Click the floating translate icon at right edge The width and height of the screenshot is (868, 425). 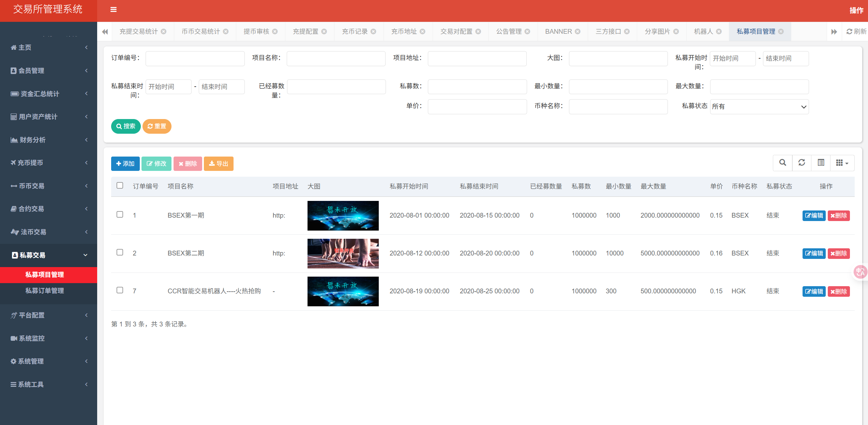(x=860, y=272)
